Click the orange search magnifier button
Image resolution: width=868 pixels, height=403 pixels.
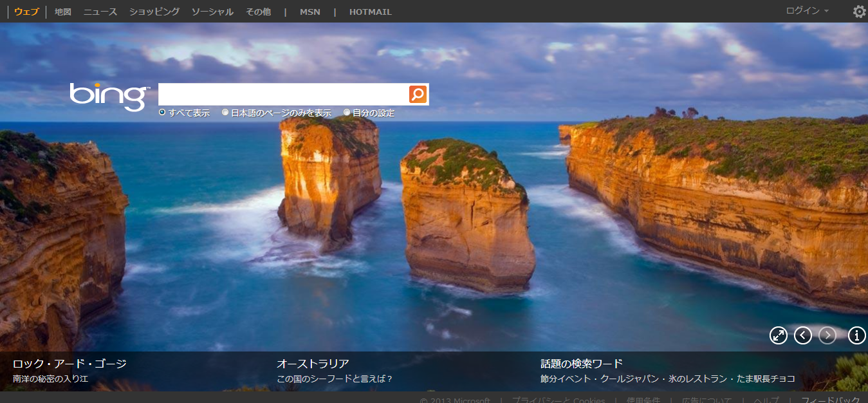(x=418, y=95)
